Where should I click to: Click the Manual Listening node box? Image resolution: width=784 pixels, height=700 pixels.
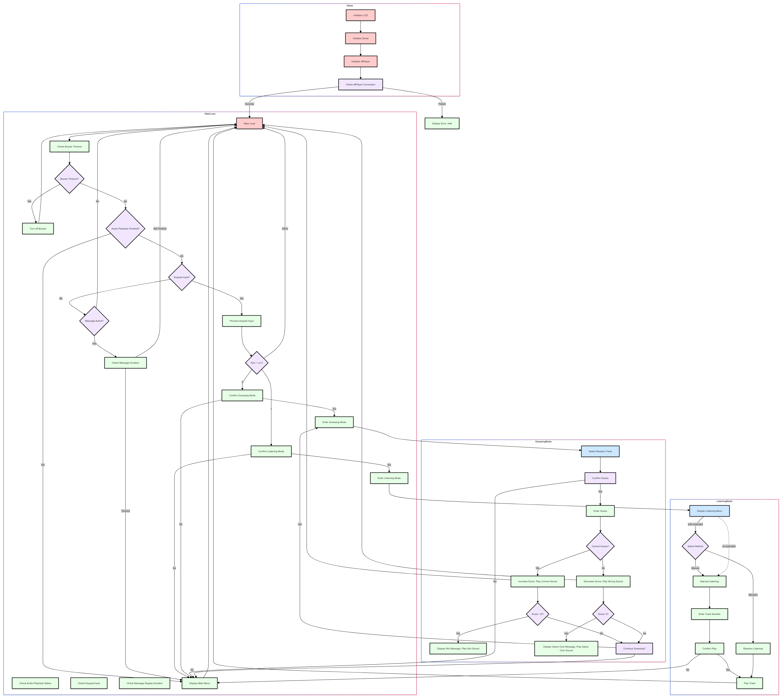coord(709,582)
